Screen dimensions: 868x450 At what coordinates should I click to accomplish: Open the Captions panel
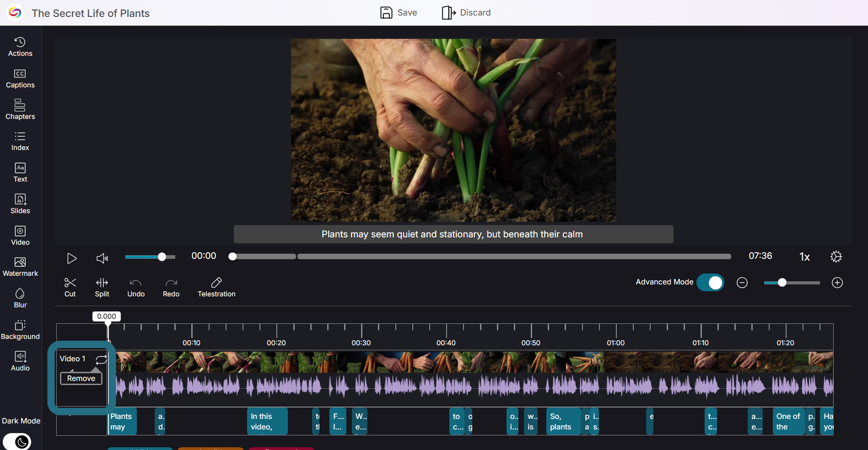[20, 78]
